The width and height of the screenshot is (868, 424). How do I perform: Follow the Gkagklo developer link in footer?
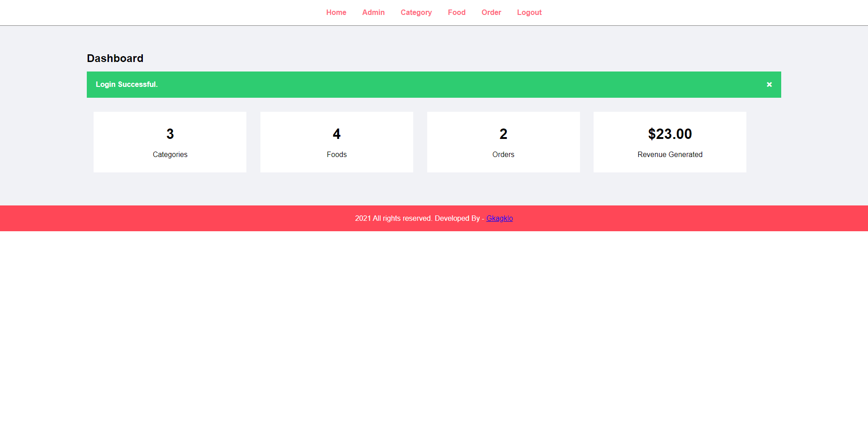point(499,218)
